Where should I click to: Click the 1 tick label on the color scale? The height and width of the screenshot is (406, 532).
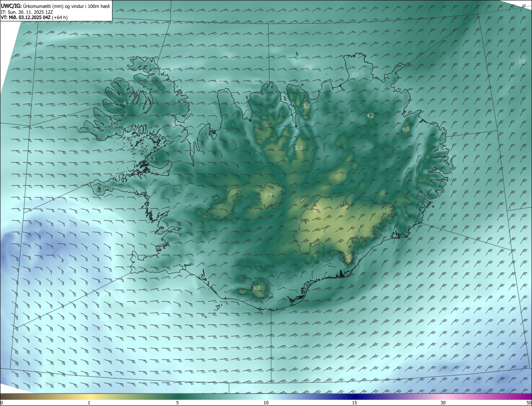point(89,403)
